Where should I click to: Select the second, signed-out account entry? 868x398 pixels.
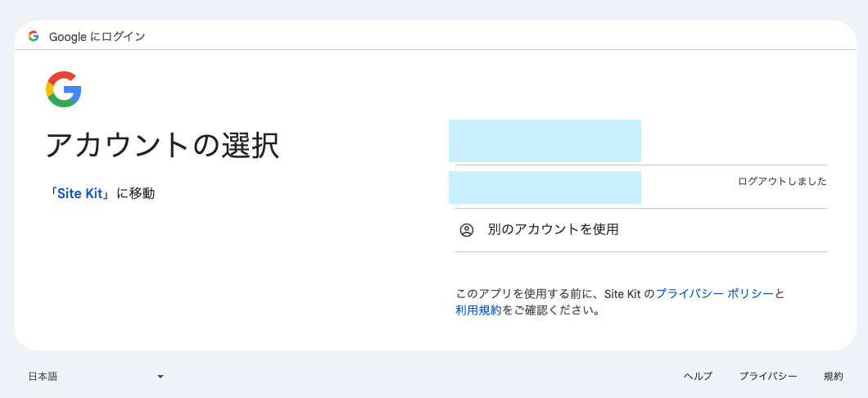(x=545, y=188)
